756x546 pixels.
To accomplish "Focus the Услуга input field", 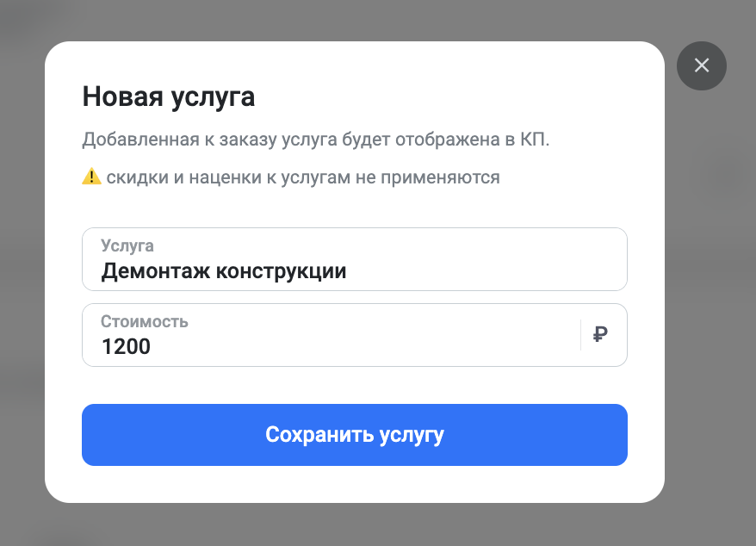I will [355, 259].
